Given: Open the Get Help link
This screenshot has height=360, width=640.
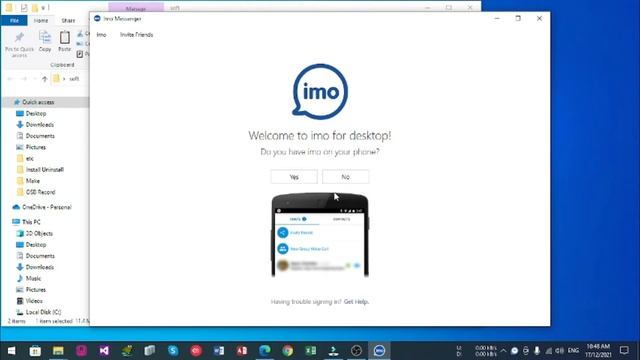Looking at the screenshot, I should 356,302.
